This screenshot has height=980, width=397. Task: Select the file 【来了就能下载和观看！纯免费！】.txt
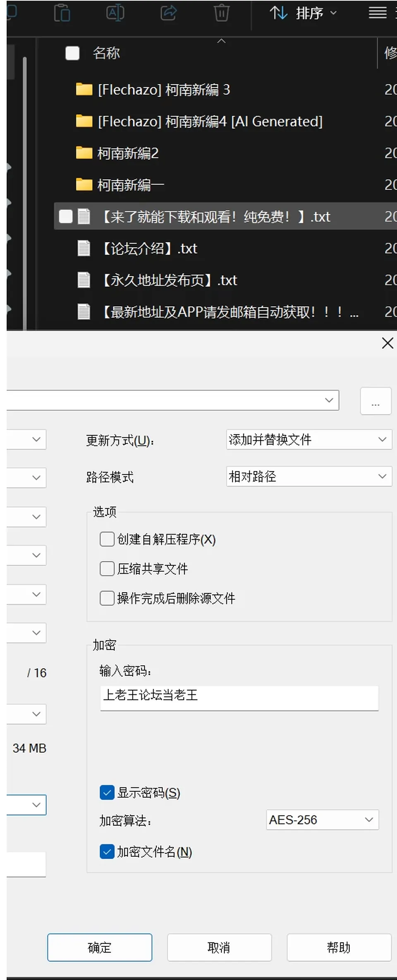[x=225, y=216]
